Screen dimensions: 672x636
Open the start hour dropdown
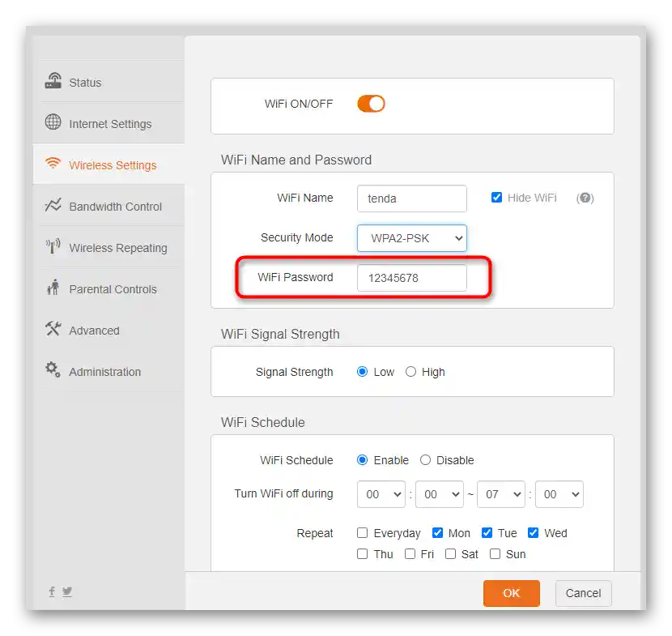381,494
